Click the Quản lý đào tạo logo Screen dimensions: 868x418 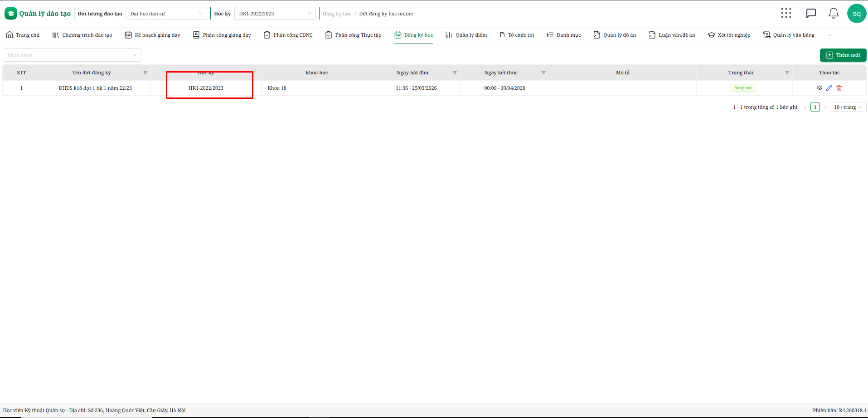point(38,14)
